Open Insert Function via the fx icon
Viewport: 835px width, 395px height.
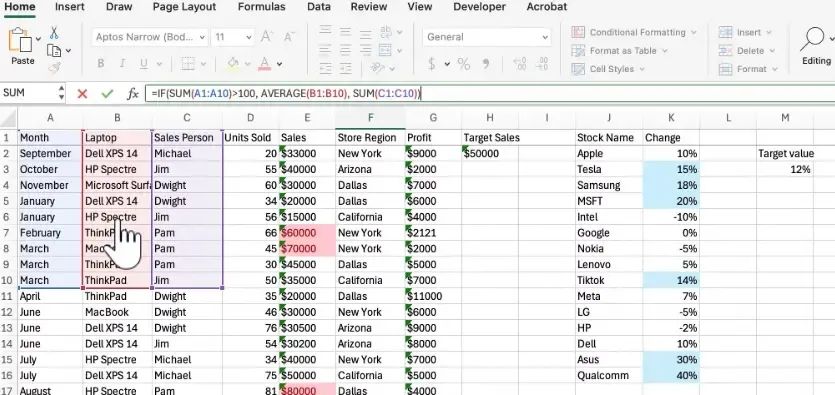tap(133, 94)
